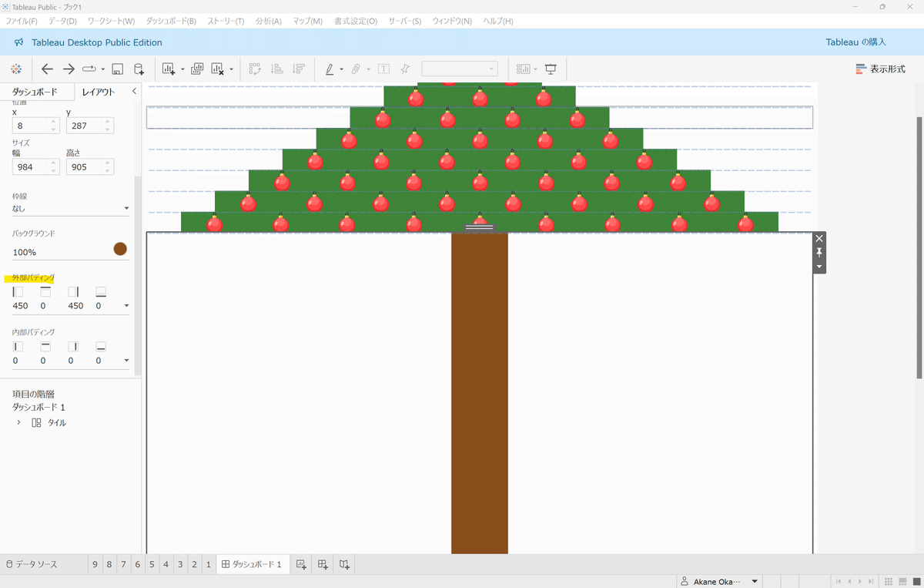Open the 書式設定(O) menu
Image resolution: width=924 pixels, height=588 pixels.
(x=356, y=21)
